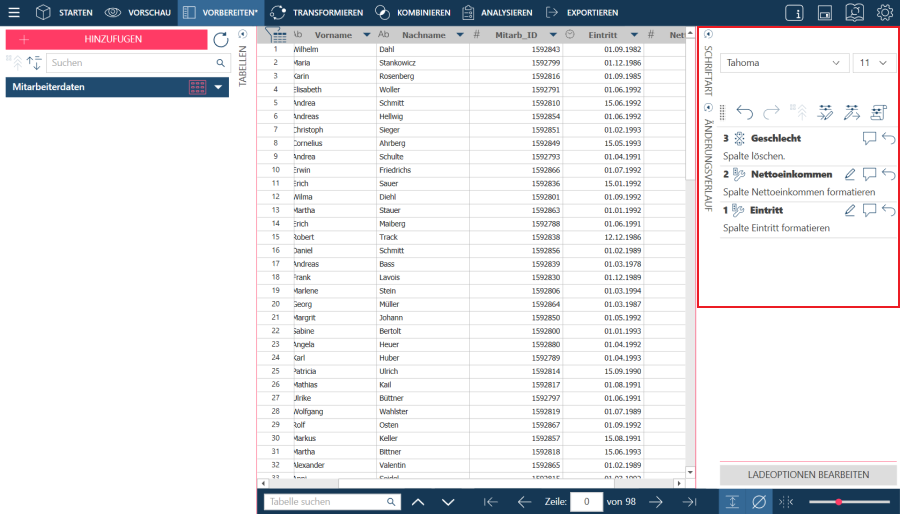
Task: Click the Tabelle suchen field
Action: coord(331,502)
